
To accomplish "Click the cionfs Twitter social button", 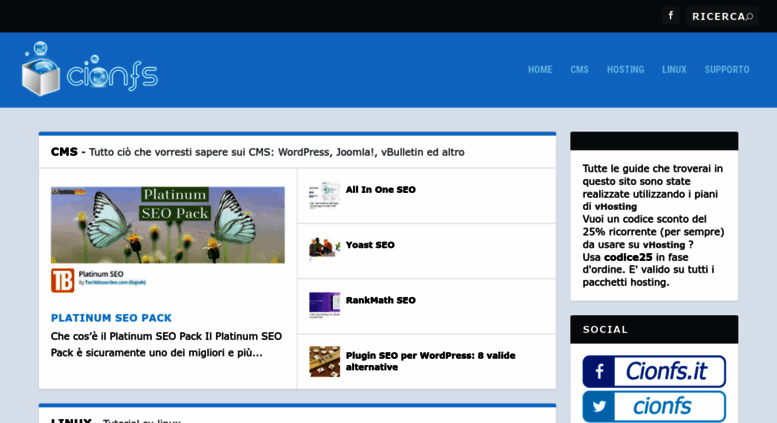I will 654,407.
